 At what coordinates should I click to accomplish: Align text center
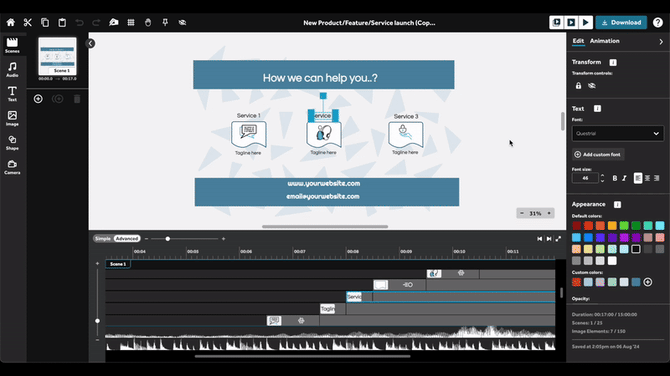coord(647,178)
